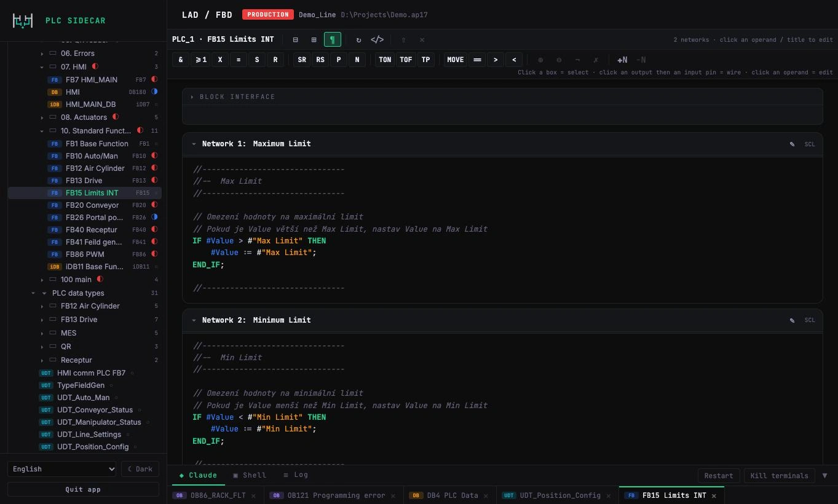This screenshot has height=504, width=838.
Task: Collapse the 07. HMI folder
Action: [42, 67]
